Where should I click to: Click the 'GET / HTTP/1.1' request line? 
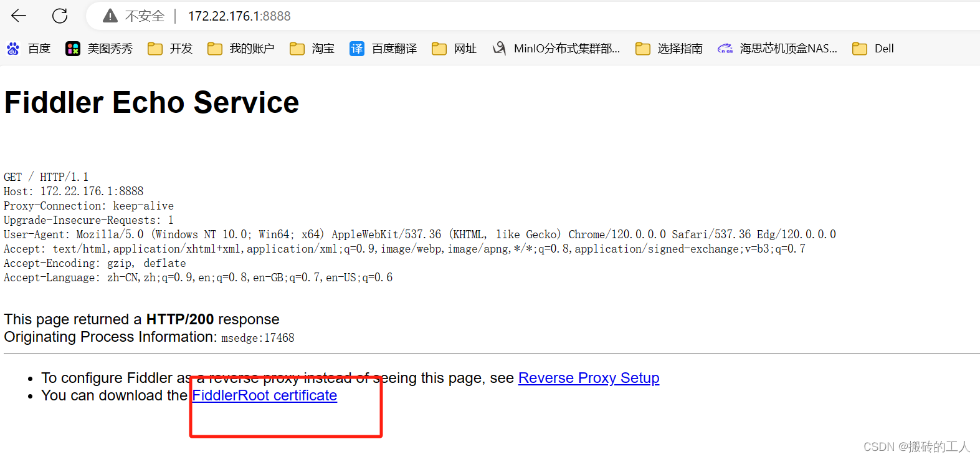tap(46, 177)
